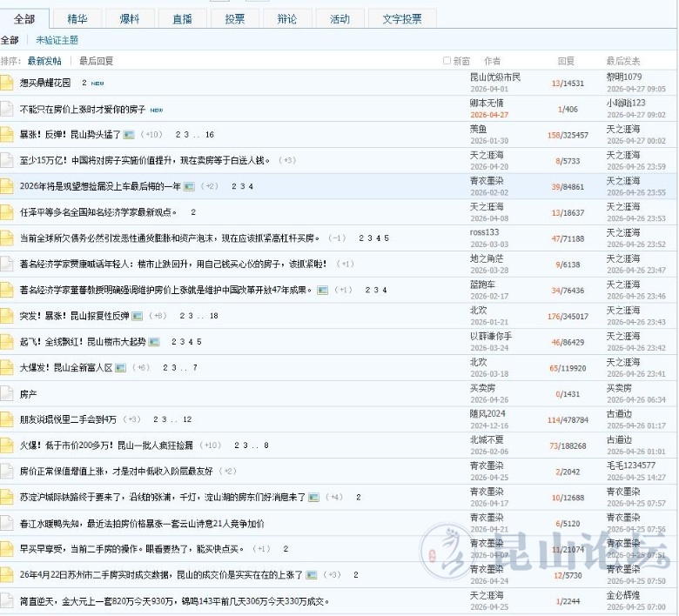Click image attachment icon on 暴涨！反弹！昆山势头猛了 thread
The image size is (679, 616).
pos(129,135)
